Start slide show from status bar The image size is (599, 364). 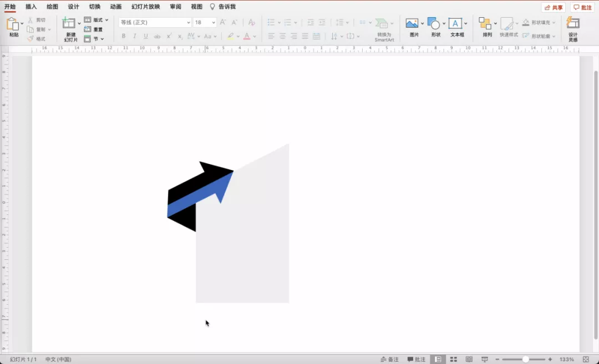(x=485, y=360)
